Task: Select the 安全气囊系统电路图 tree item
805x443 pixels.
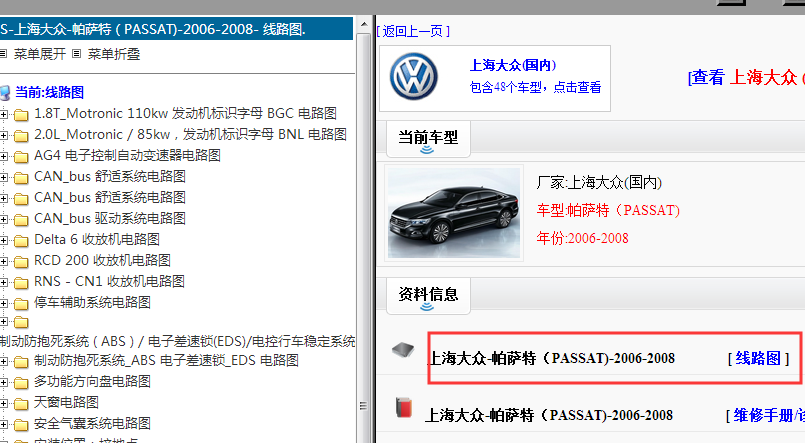Action: [92, 423]
